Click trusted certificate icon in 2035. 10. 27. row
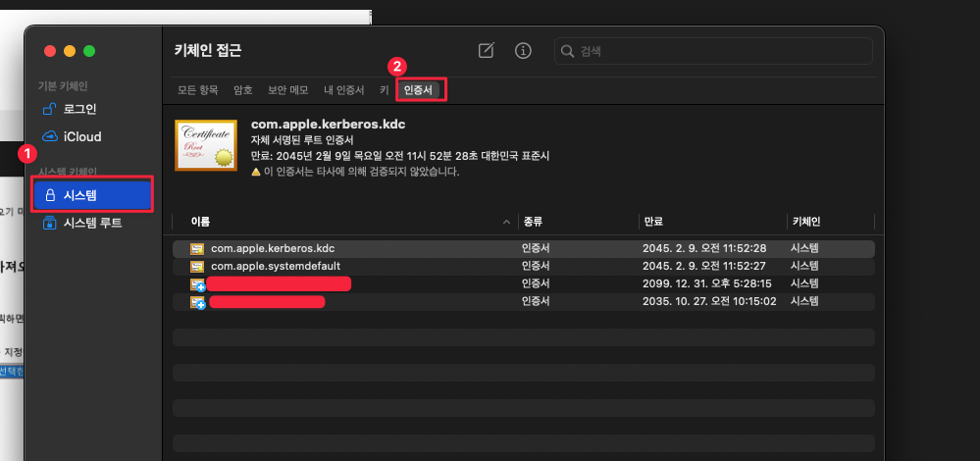 tap(197, 302)
